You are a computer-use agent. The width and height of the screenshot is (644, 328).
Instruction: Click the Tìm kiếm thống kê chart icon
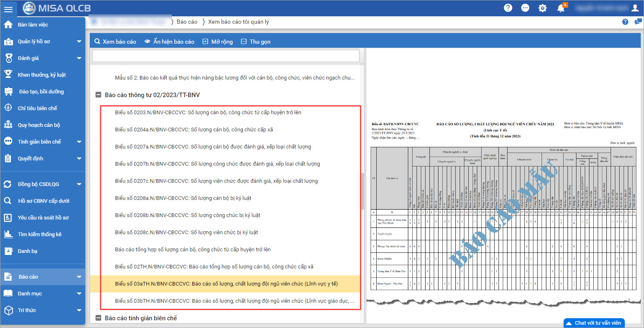(8, 234)
